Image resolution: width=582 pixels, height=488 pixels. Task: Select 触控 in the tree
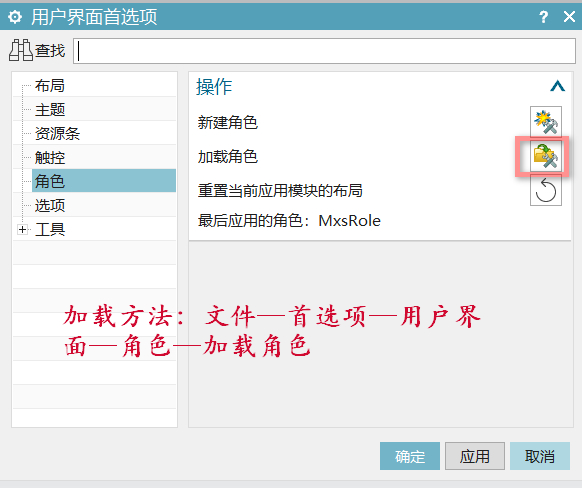click(50, 157)
